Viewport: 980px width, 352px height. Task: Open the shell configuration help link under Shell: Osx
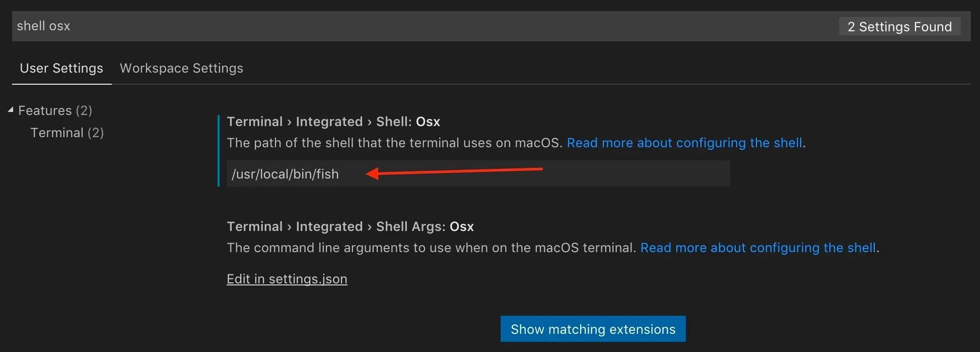(685, 143)
